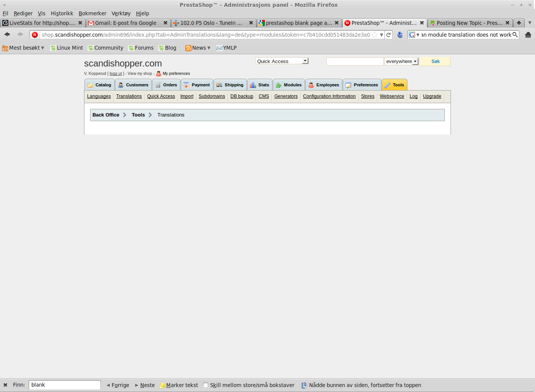Open the Linux Mint bookmark
The width and height of the screenshot is (535, 392).
(67, 48)
